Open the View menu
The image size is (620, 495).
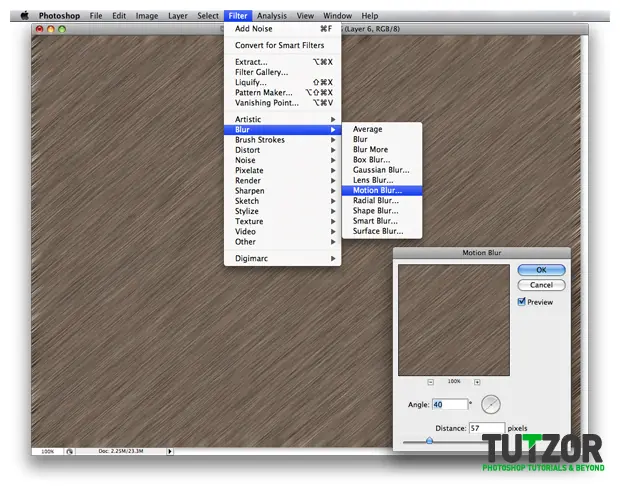[305, 16]
